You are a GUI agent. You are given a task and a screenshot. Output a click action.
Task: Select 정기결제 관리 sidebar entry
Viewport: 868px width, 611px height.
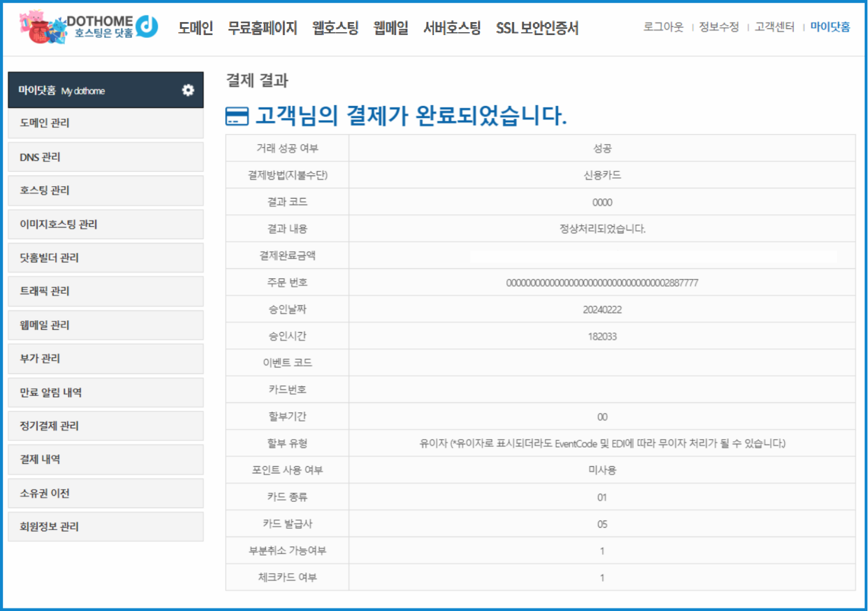[105, 425]
